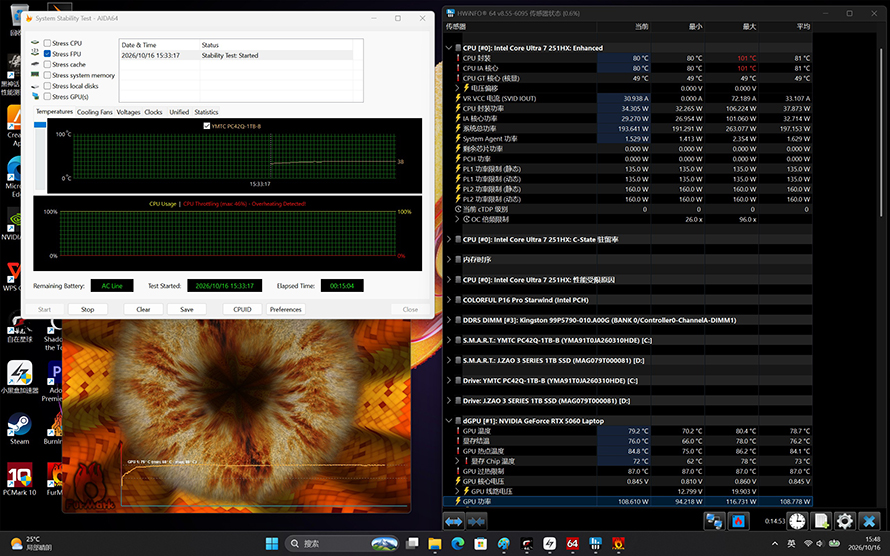Expand CPU C-State residency group
The height and width of the screenshot is (556, 890).
[449, 239]
